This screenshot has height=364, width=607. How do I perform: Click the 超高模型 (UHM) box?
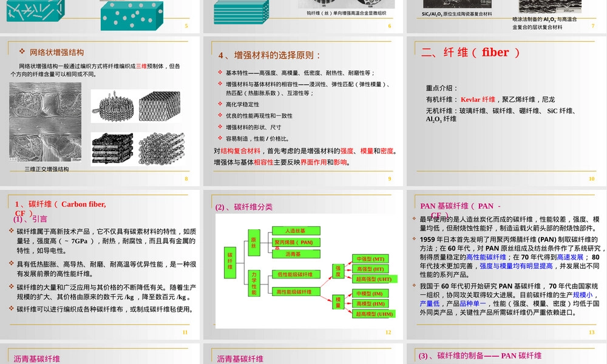point(374,314)
